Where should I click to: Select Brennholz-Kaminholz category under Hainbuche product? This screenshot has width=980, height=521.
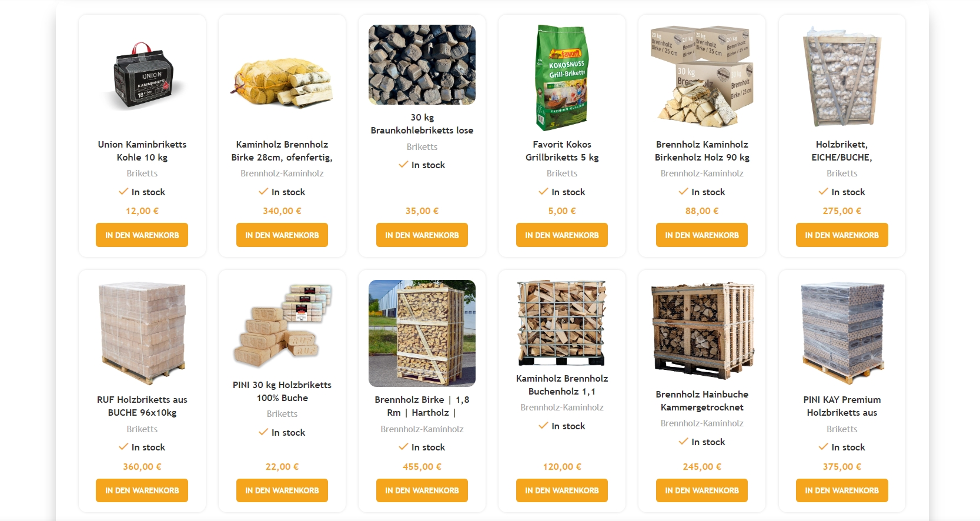coord(702,423)
